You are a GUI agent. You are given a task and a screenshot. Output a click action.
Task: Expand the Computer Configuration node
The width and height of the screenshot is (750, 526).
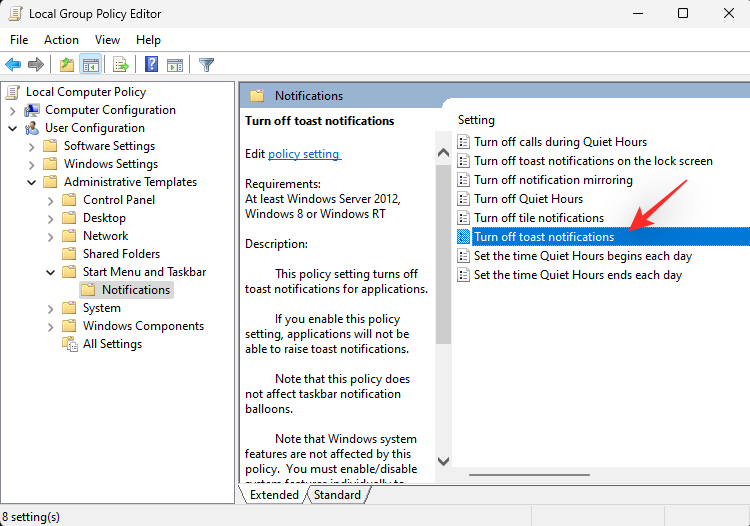pos(12,110)
